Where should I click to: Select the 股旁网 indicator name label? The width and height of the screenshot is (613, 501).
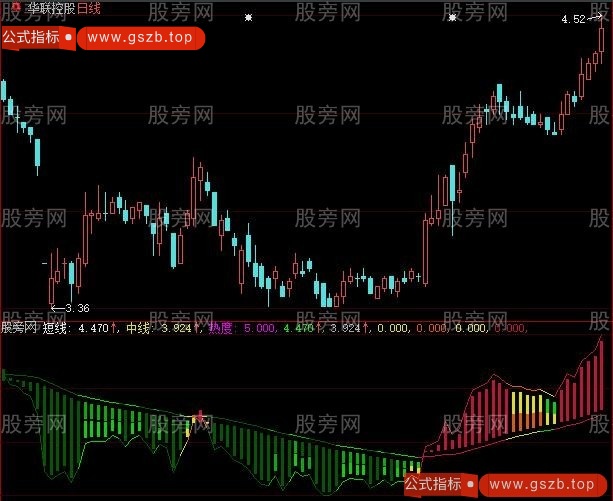20,326
